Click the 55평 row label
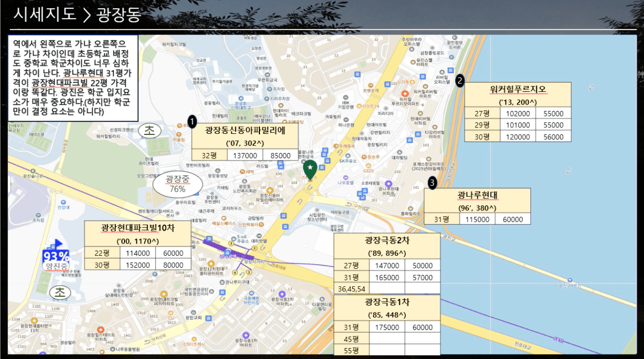The width and height of the screenshot is (644, 359). pyautogui.click(x=352, y=350)
